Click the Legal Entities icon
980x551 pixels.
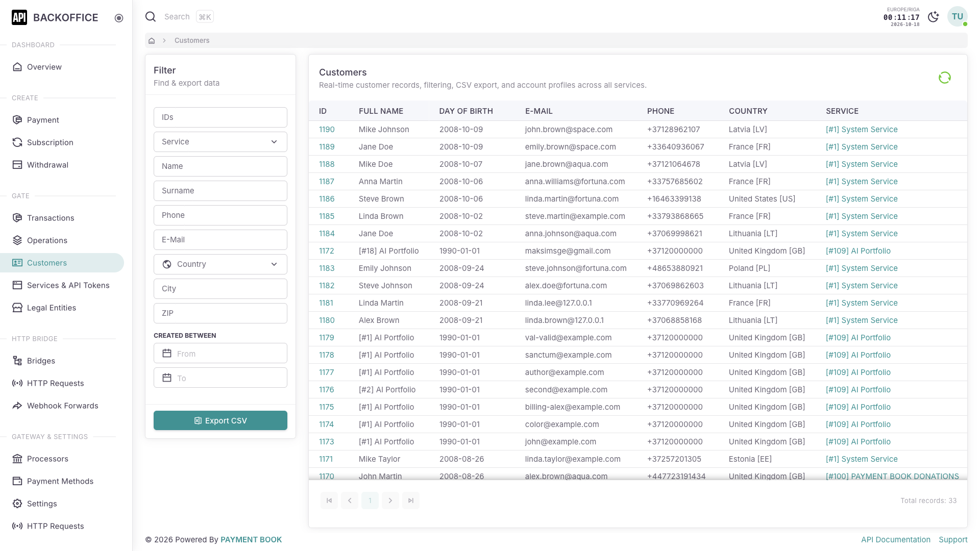click(x=17, y=308)
